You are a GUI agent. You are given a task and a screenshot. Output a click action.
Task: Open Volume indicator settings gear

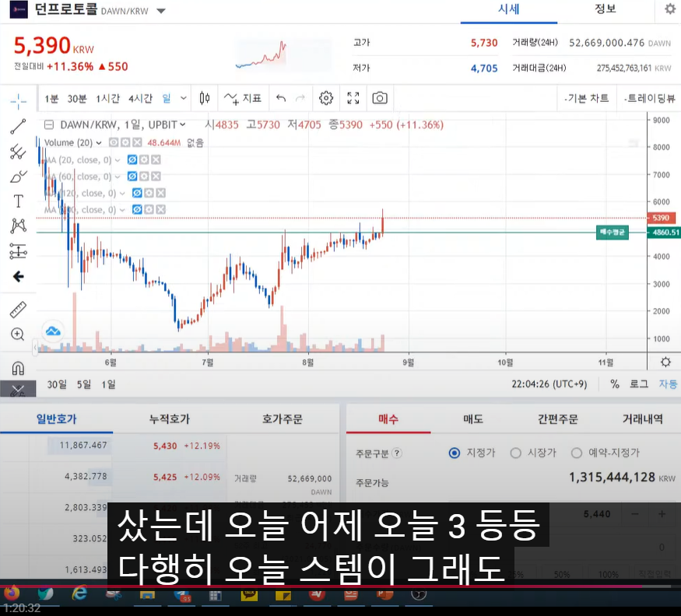click(125, 142)
